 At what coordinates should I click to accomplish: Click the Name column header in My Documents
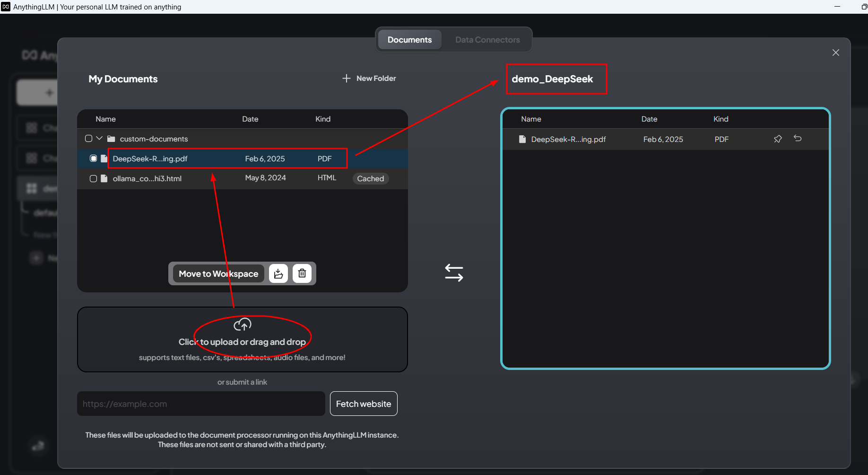coord(105,119)
